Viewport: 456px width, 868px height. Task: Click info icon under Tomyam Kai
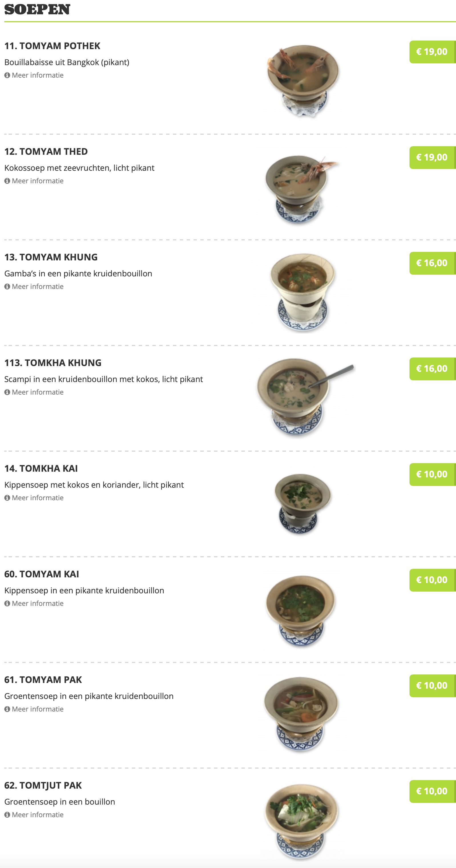[7, 604]
